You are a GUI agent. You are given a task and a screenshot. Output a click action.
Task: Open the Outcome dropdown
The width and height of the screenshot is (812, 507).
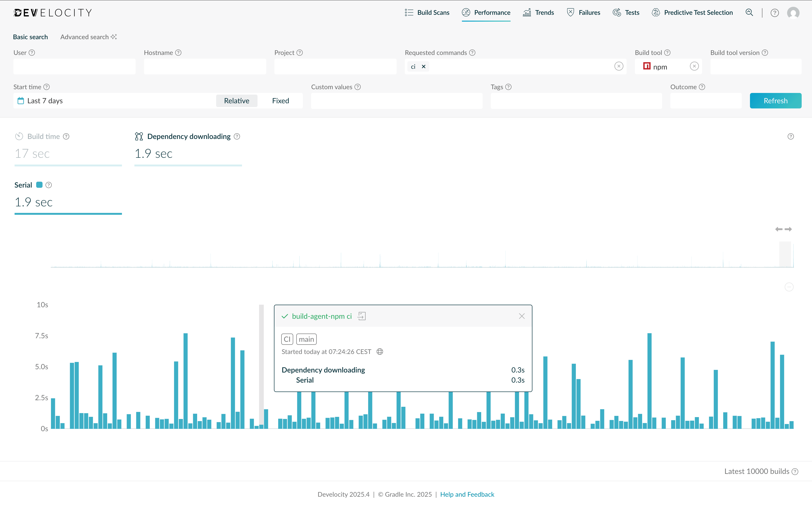(x=706, y=101)
